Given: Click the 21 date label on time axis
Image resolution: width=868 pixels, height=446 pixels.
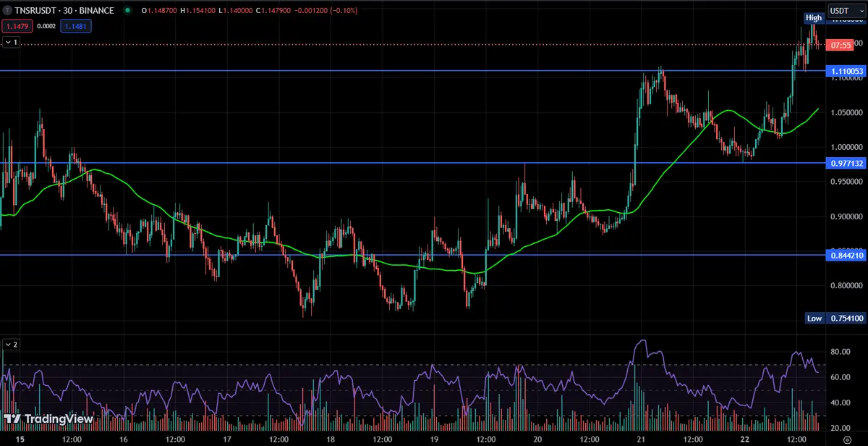Looking at the screenshot, I should 641,439.
